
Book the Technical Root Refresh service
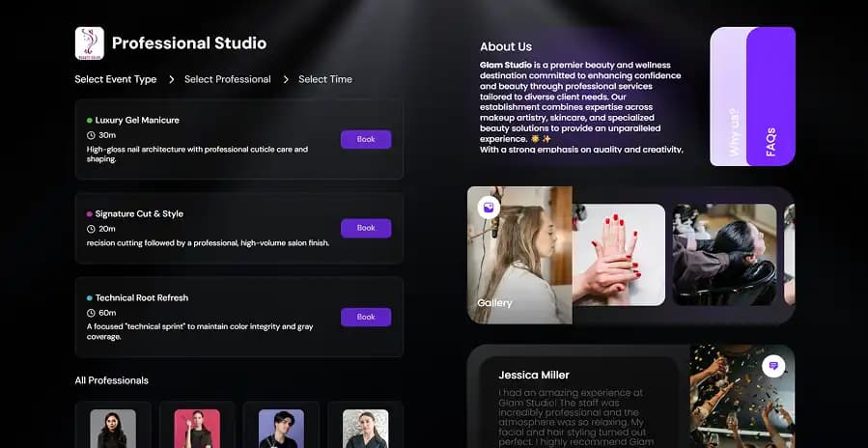tap(366, 318)
